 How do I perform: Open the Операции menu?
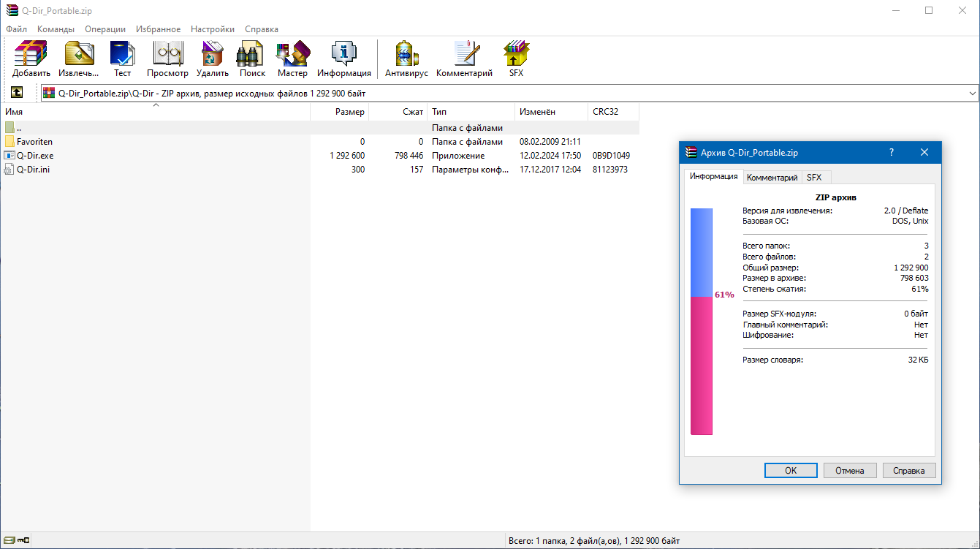click(x=105, y=29)
